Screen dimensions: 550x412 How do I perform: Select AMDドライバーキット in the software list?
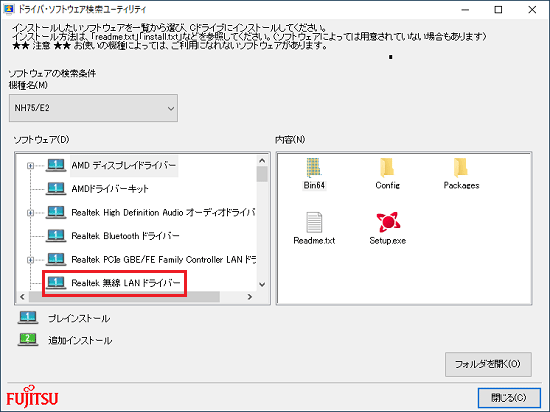110,189
